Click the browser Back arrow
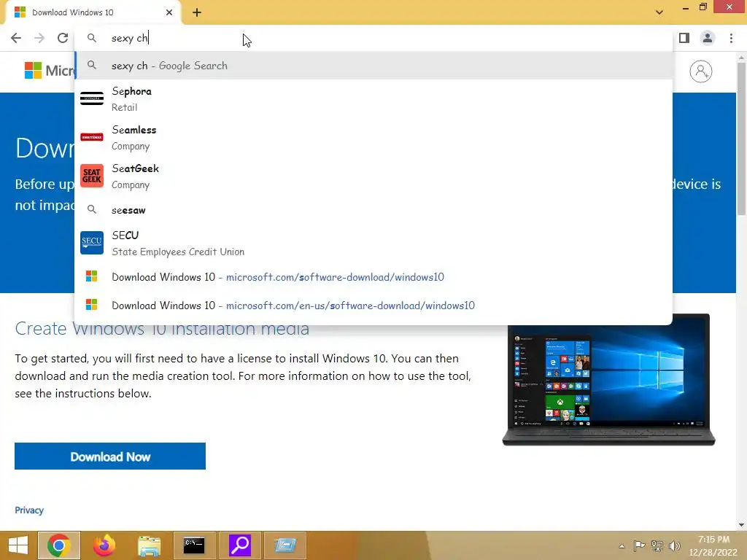The width and height of the screenshot is (747, 560). pos(16,38)
